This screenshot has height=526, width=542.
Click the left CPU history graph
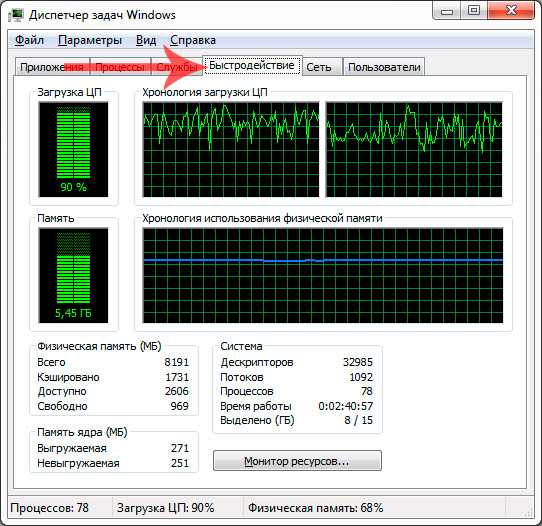click(x=231, y=150)
